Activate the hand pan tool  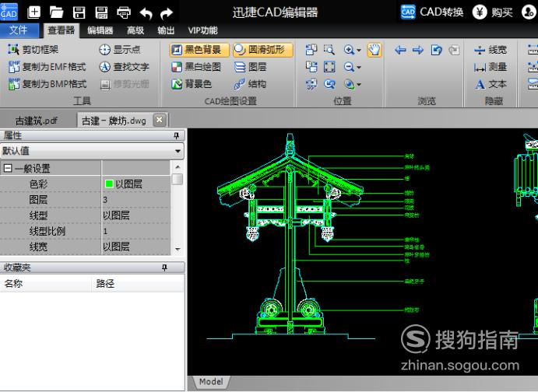click(374, 50)
